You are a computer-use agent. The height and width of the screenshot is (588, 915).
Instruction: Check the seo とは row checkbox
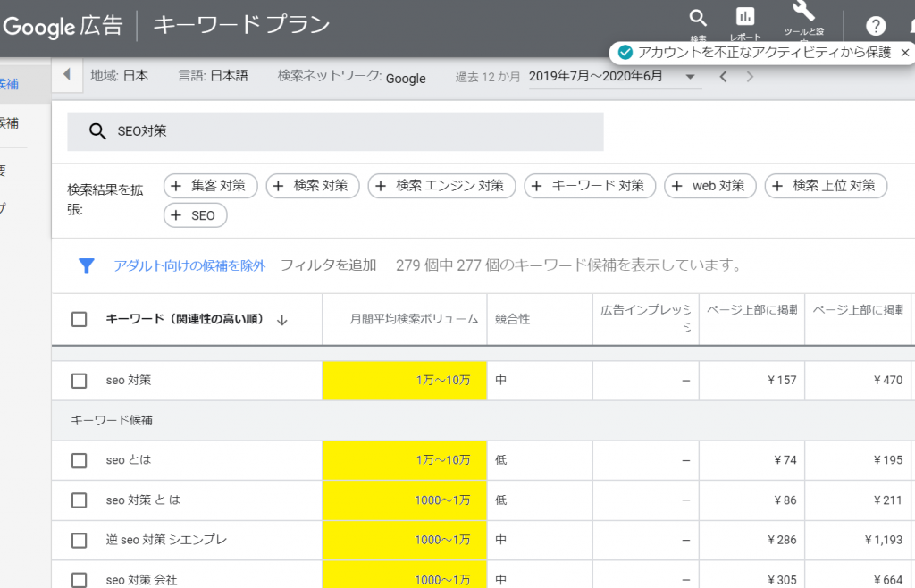79,461
